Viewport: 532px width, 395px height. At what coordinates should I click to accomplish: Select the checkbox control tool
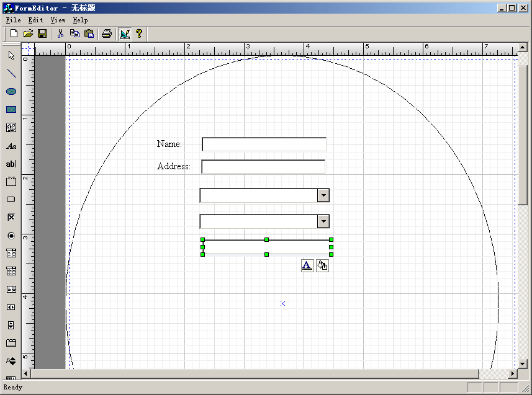coord(11,218)
